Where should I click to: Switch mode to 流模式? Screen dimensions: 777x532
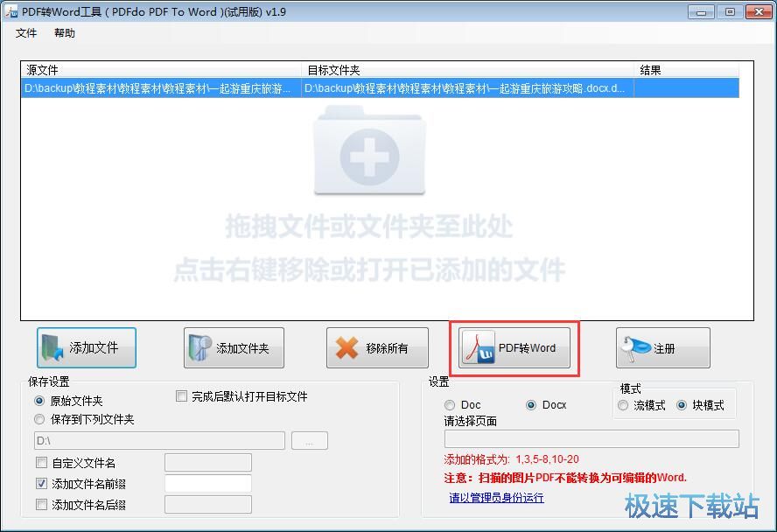(623, 406)
